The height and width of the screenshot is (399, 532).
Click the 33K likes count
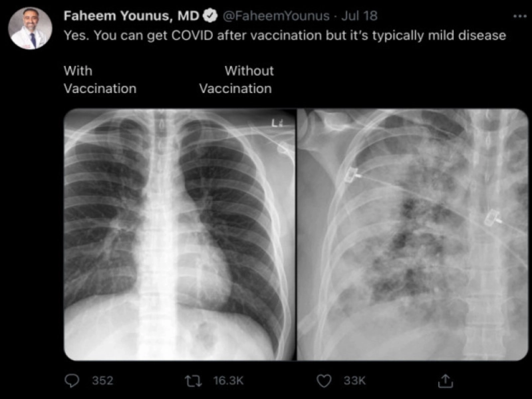(x=354, y=381)
